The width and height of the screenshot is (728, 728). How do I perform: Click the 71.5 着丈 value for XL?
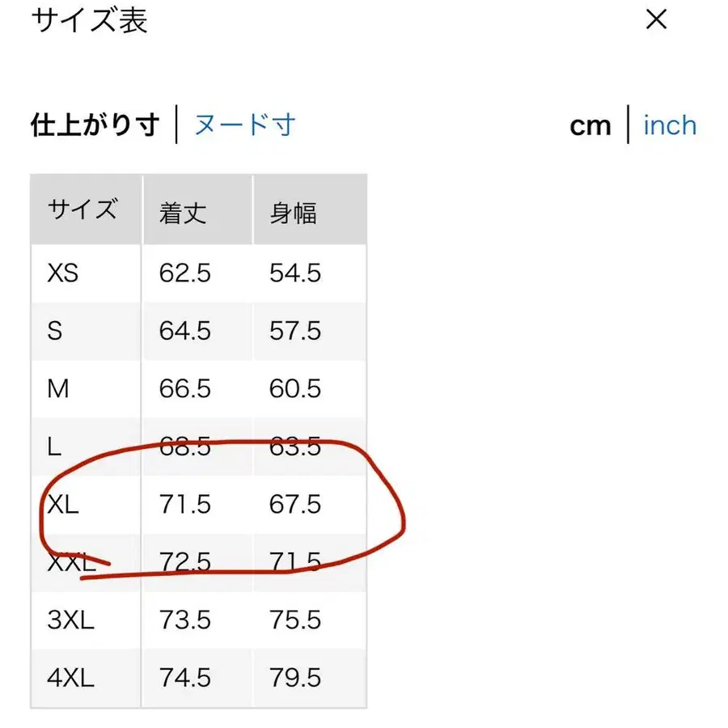(185, 504)
